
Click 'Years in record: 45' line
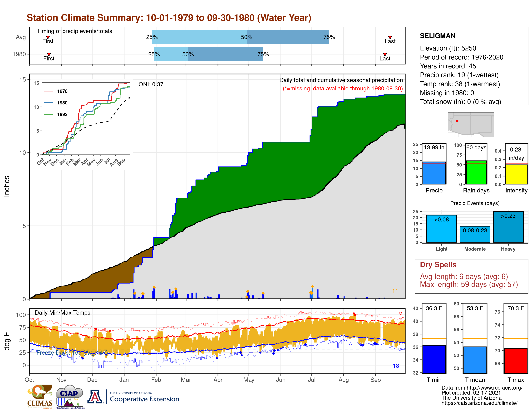coord(448,66)
